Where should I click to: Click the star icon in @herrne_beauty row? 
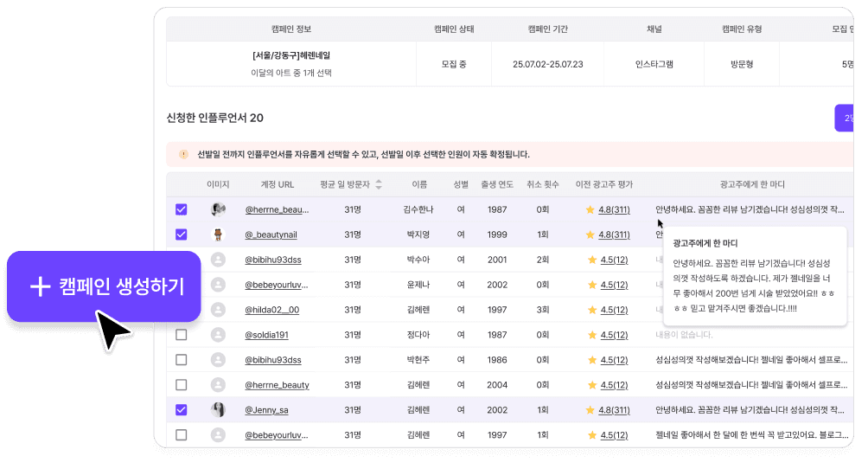pyautogui.click(x=592, y=385)
